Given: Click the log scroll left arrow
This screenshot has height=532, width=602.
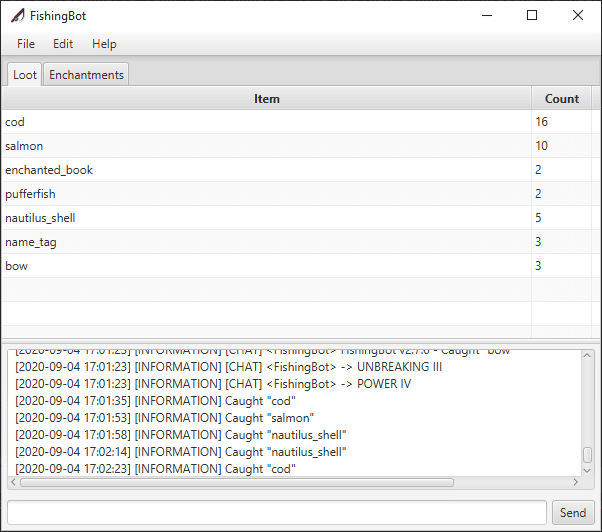Looking at the screenshot, I should point(13,482).
